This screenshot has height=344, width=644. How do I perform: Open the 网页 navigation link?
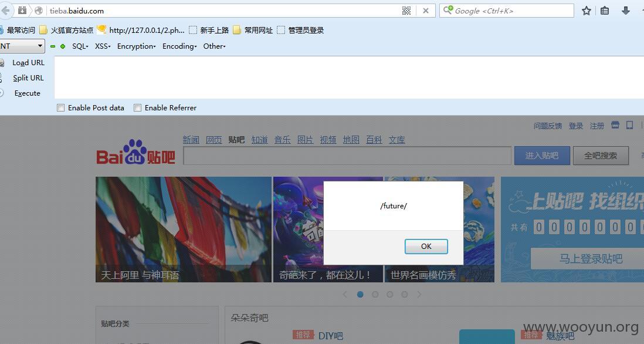213,140
